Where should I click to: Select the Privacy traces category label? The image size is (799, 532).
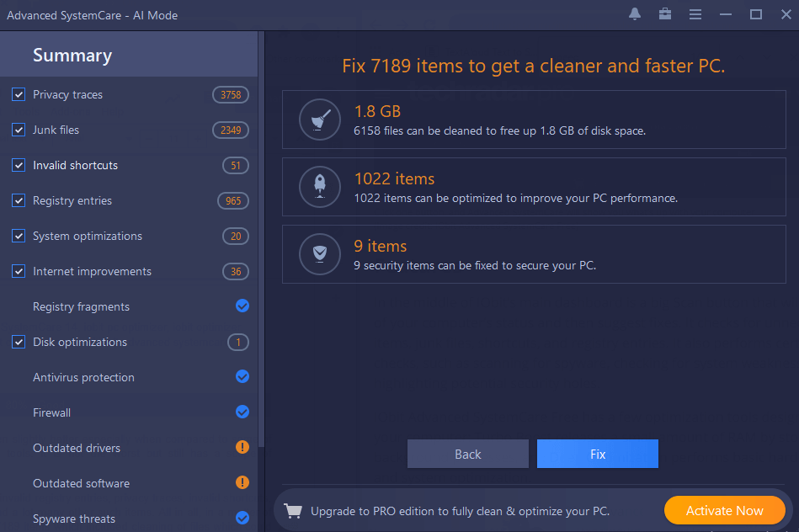pyautogui.click(x=67, y=95)
